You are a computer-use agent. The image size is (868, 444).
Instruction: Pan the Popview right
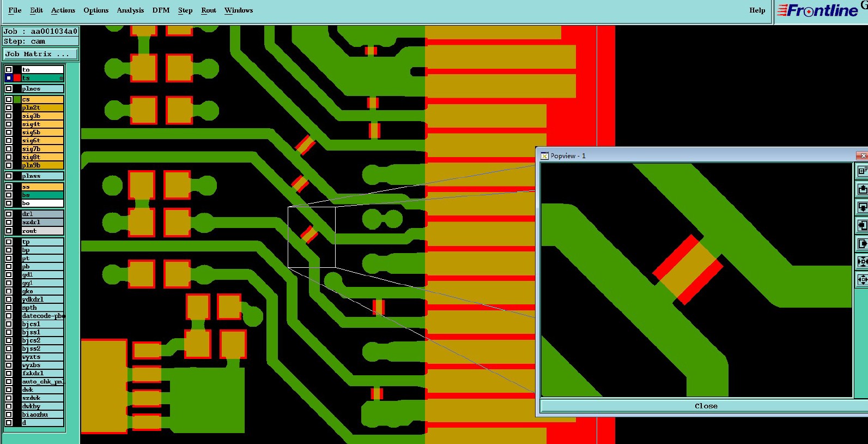point(863,244)
